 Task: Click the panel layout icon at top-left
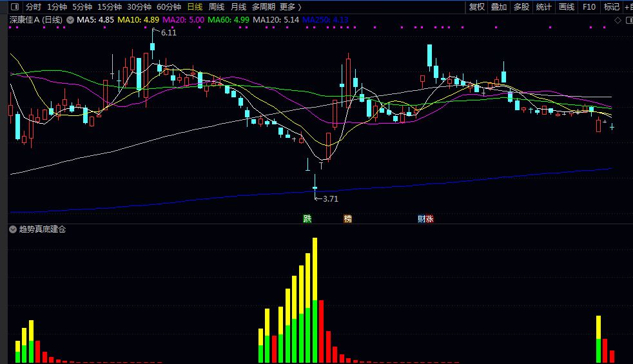point(15,7)
